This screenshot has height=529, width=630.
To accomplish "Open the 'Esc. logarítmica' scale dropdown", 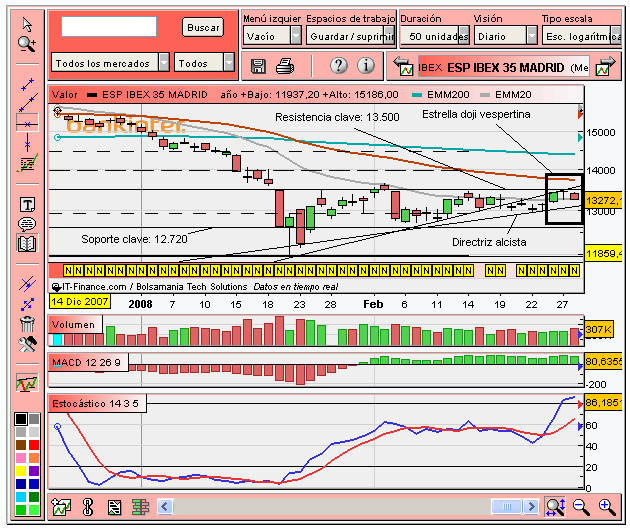I will click(581, 36).
